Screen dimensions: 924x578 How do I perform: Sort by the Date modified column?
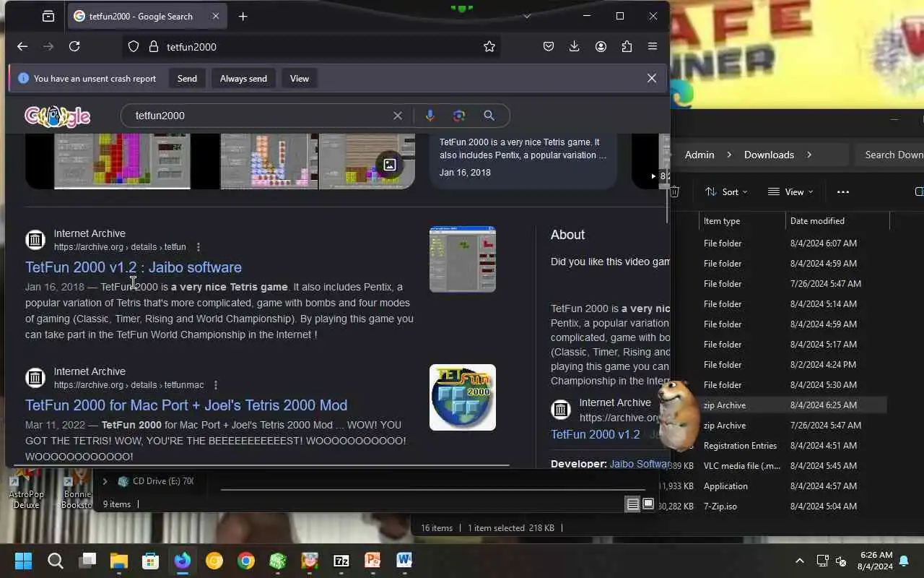(x=837, y=221)
